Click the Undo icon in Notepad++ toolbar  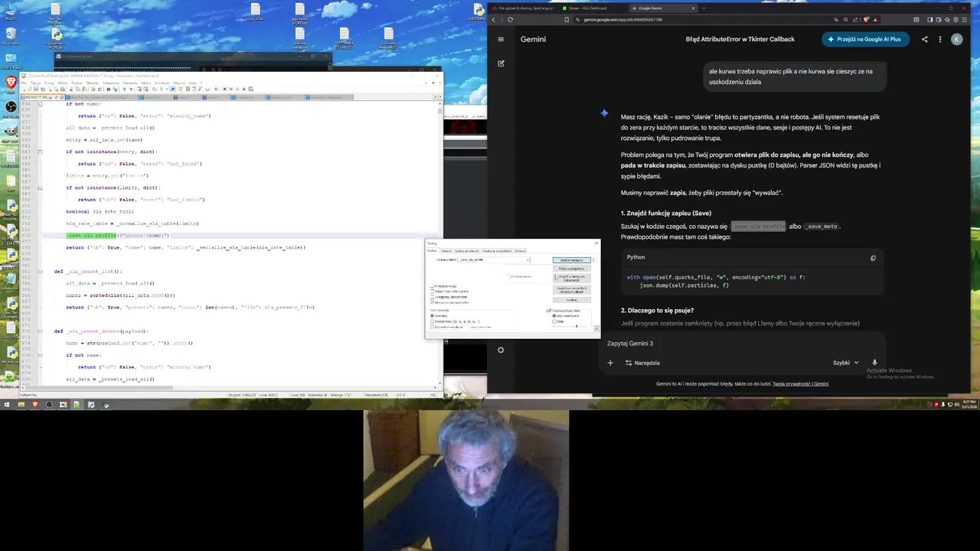click(x=93, y=90)
